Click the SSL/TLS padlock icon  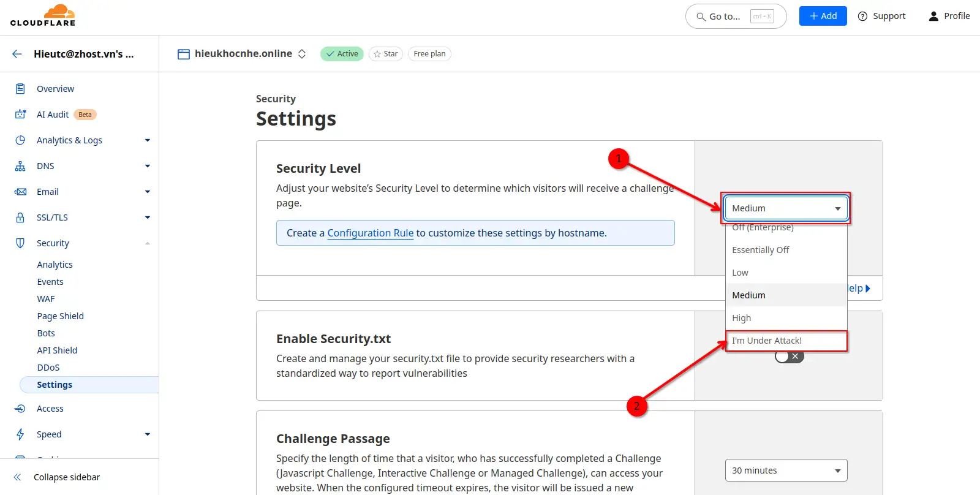[x=20, y=217]
